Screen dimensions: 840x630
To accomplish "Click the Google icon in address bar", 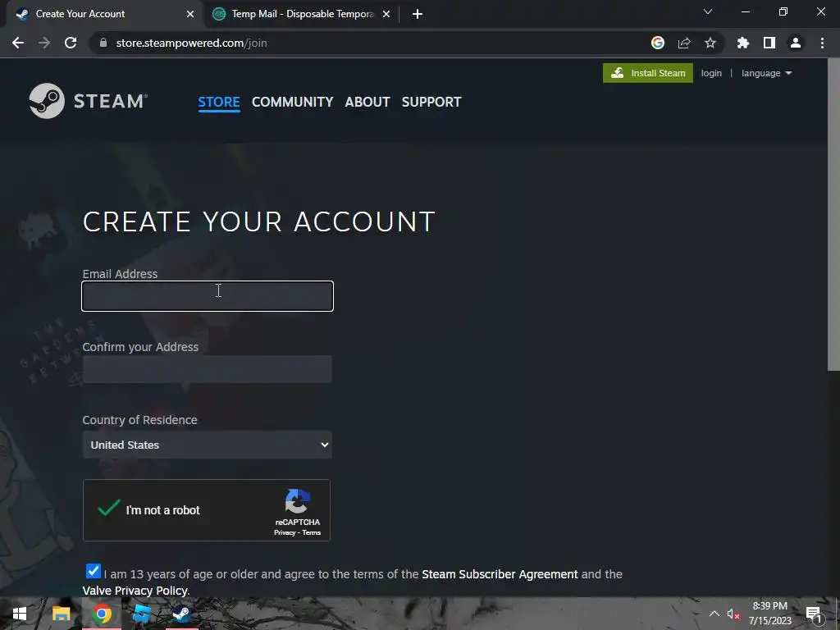I will pos(658,43).
